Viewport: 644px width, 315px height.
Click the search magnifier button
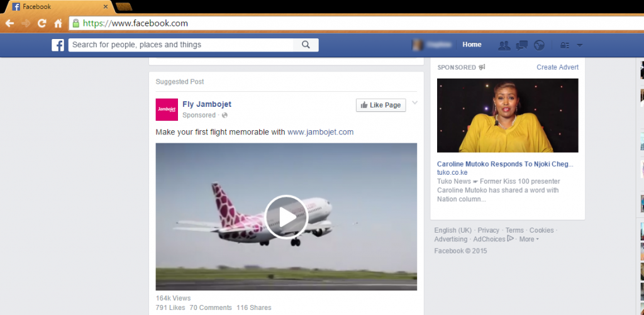[x=306, y=45]
